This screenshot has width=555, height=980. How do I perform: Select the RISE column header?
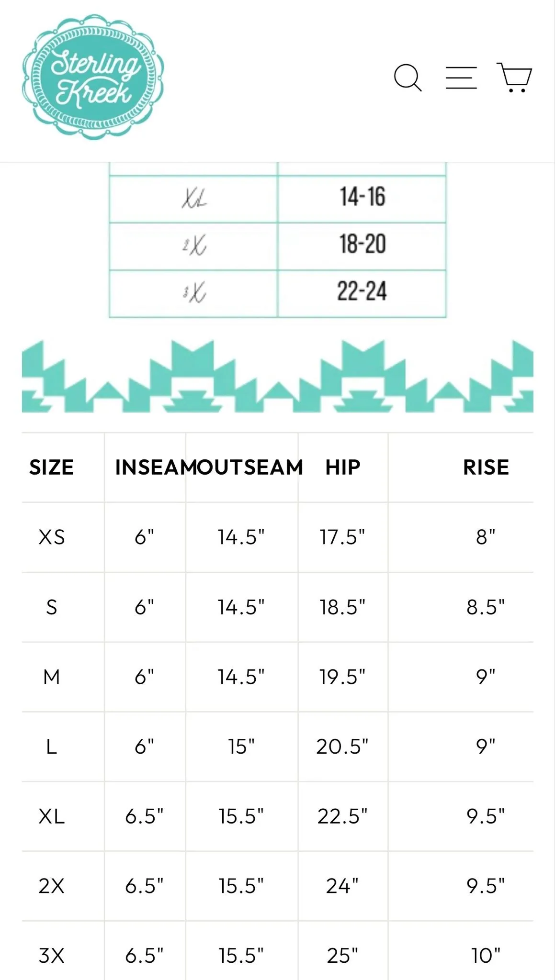tap(486, 468)
